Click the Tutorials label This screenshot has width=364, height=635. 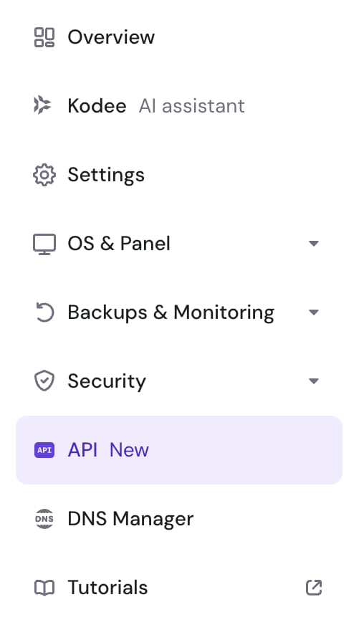pos(107,588)
